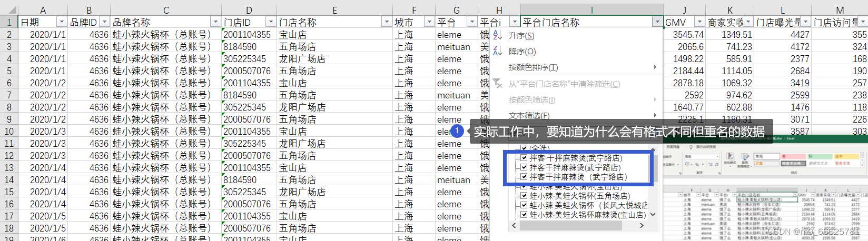Image resolution: width=868 pixels, height=241 pixels.
Task: Click 龙阳广场店 cell in row 4
Action: click(x=334, y=59)
